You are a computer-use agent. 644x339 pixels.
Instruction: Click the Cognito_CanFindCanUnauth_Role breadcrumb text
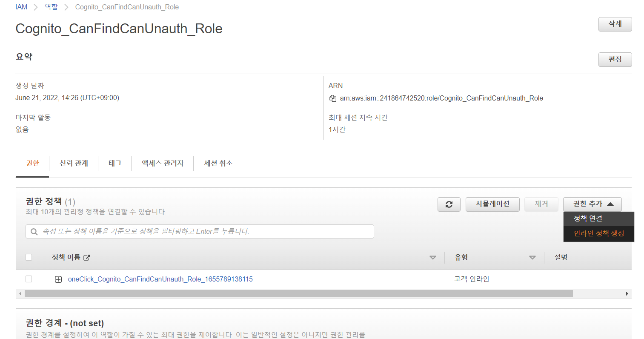[x=127, y=7]
